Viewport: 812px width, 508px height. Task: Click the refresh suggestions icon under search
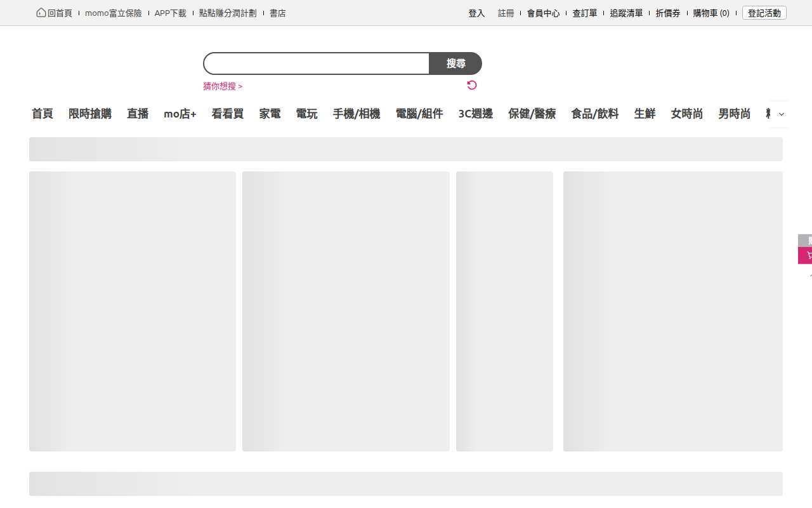click(x=471, y=85)
